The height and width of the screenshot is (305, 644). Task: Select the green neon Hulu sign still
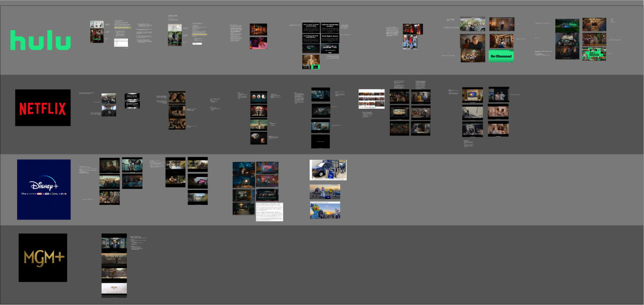pos(568,25)
